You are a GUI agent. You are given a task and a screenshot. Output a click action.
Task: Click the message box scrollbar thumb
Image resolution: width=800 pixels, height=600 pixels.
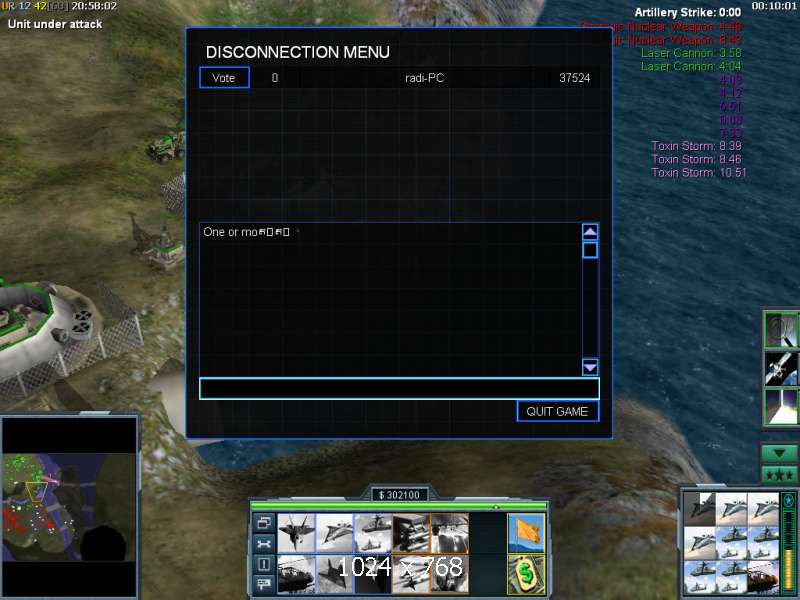pos(590,250)
